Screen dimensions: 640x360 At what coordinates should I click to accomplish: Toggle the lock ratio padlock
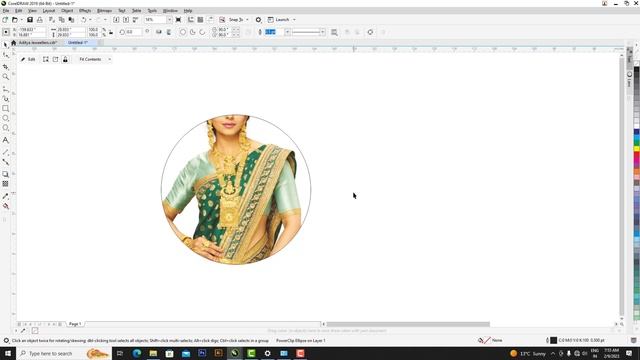[111, 32]
